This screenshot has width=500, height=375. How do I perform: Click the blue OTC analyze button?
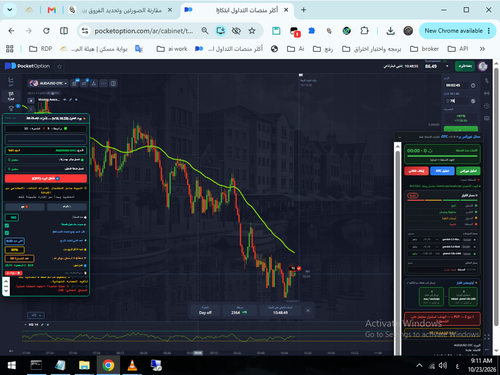[442, 171]
